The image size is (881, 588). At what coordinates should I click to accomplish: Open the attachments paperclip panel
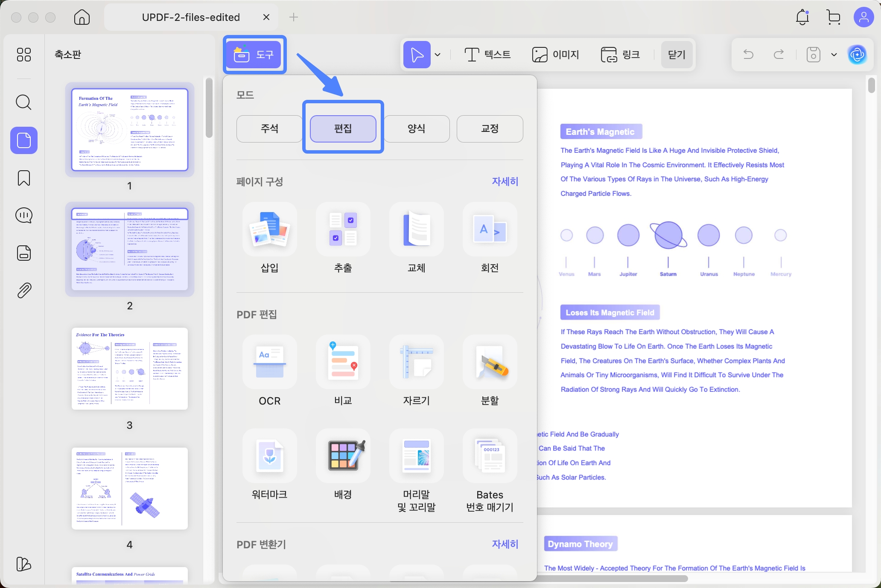coord(24,291)
